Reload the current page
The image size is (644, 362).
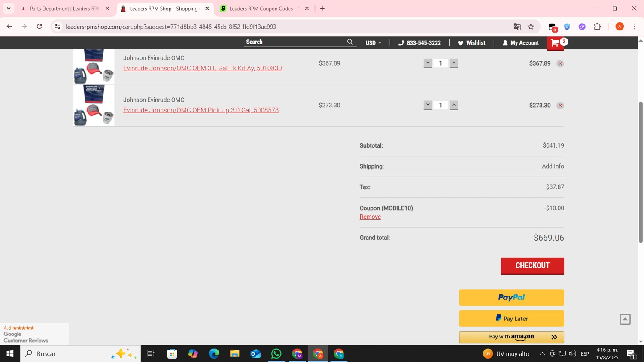click(39, 27)
